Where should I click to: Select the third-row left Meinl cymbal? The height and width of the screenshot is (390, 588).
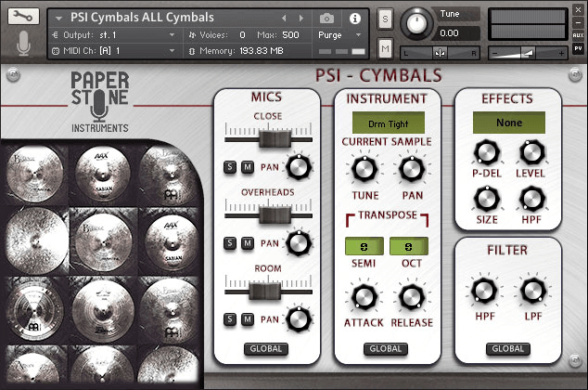34,309
